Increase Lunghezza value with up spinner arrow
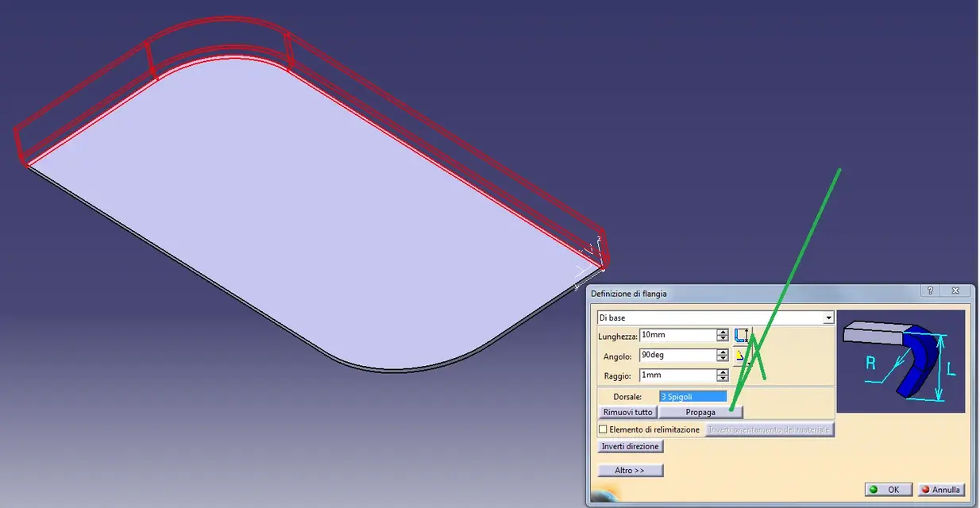This screenshot has width=980, height=508. pyautogui.click(x=722, y=332)
